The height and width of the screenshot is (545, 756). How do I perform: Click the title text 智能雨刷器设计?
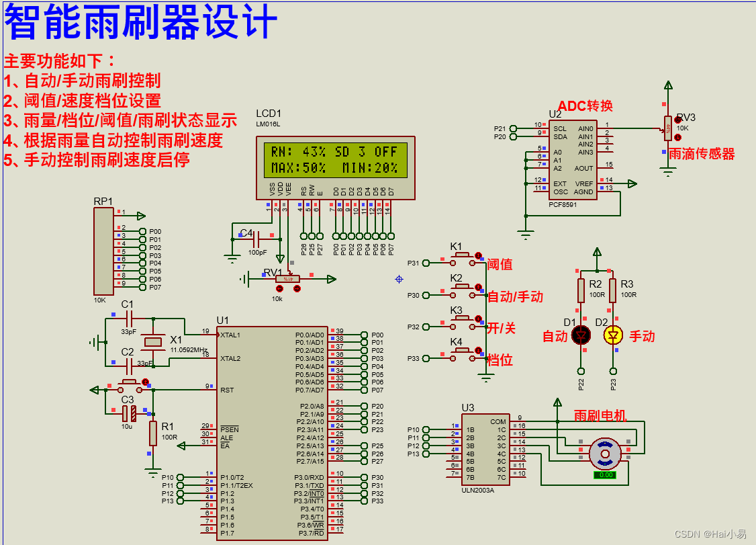pyautogui.click(x=141, y=22)
